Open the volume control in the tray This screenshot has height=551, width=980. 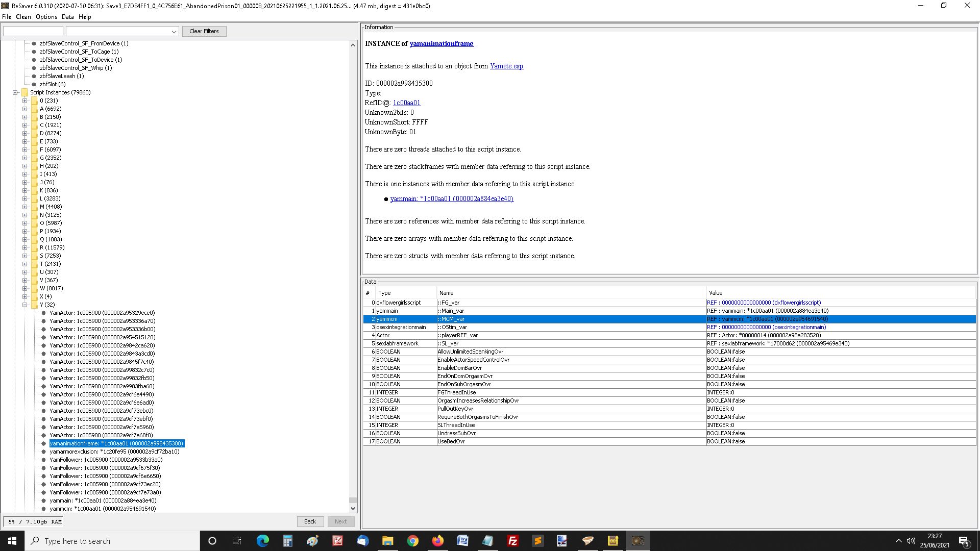911,541
